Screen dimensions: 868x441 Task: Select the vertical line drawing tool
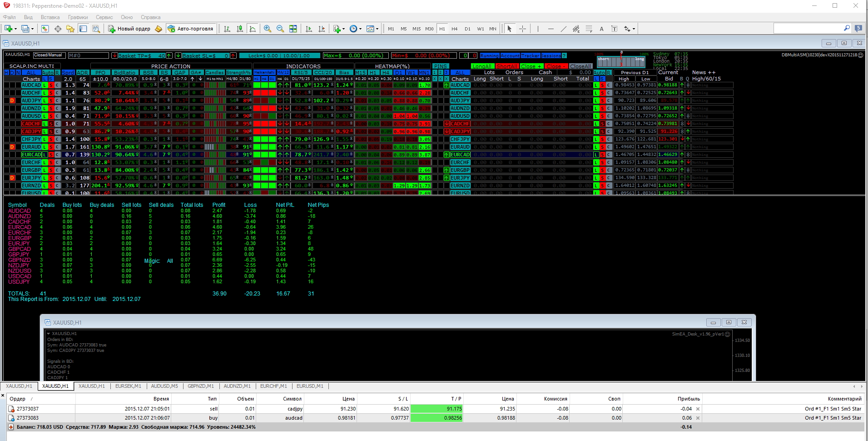tap(538, 29)
